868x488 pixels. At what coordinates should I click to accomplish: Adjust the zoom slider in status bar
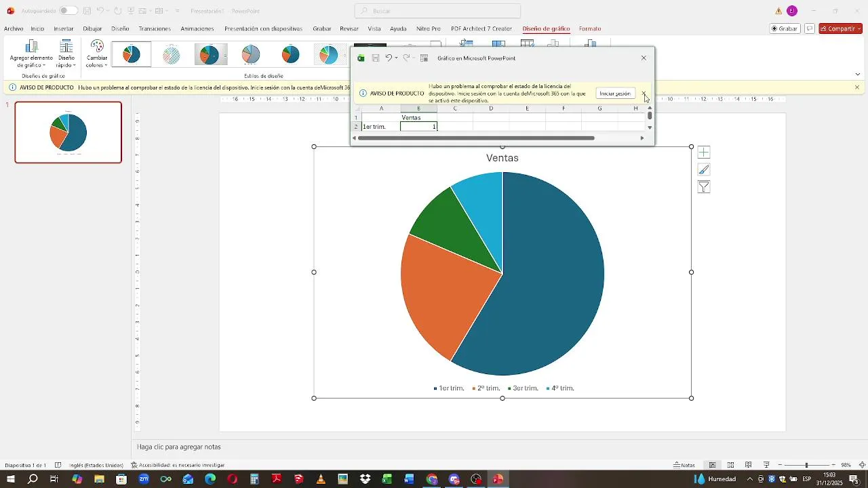(x=806, y=465)
